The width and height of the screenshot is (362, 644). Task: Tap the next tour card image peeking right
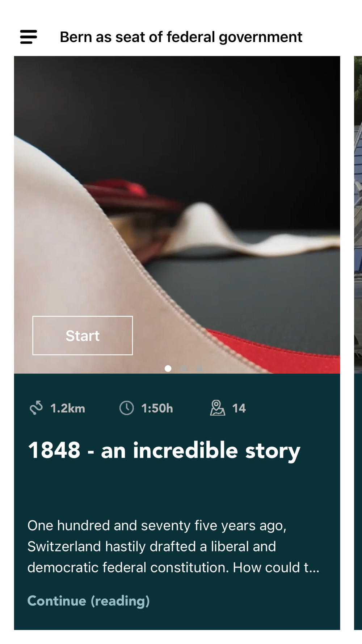(x=358, y=215)
